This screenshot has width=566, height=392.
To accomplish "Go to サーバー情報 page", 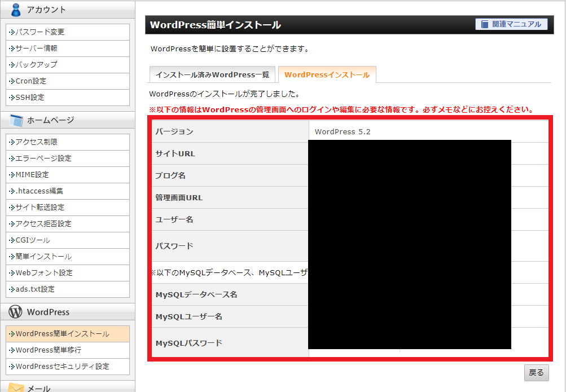I will 37,49.
